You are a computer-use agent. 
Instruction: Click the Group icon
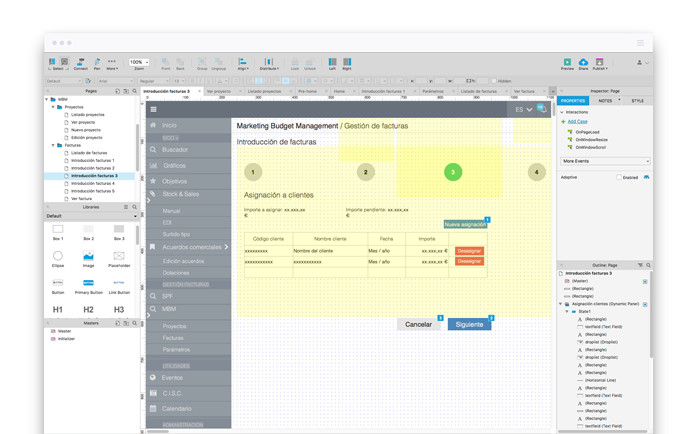point(202,62)
